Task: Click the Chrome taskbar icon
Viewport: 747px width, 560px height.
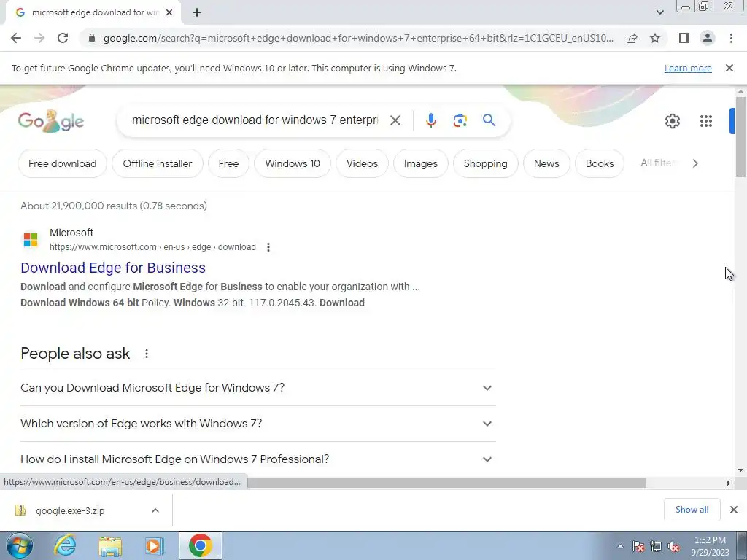Action: [x=200, y=545]
